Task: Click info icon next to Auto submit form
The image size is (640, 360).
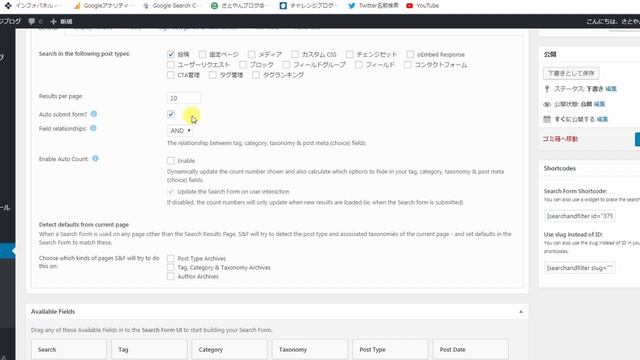Action: pos(94,114)
